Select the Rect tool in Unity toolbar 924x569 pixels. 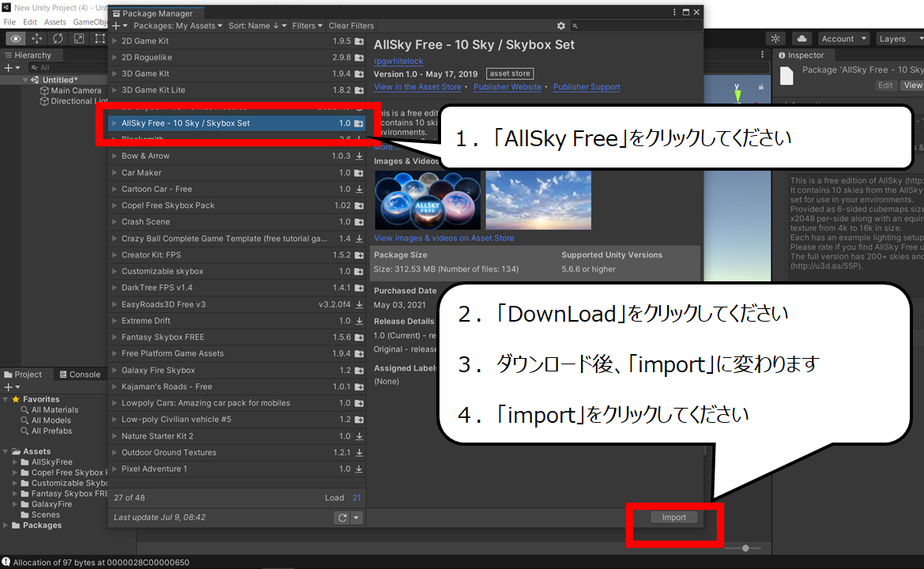100,39
